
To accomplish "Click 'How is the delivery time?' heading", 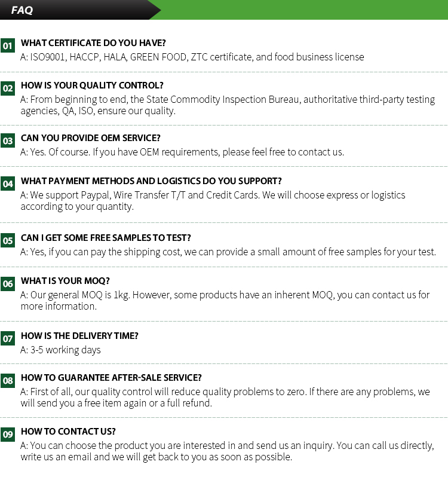I will [x=79, y=335].
